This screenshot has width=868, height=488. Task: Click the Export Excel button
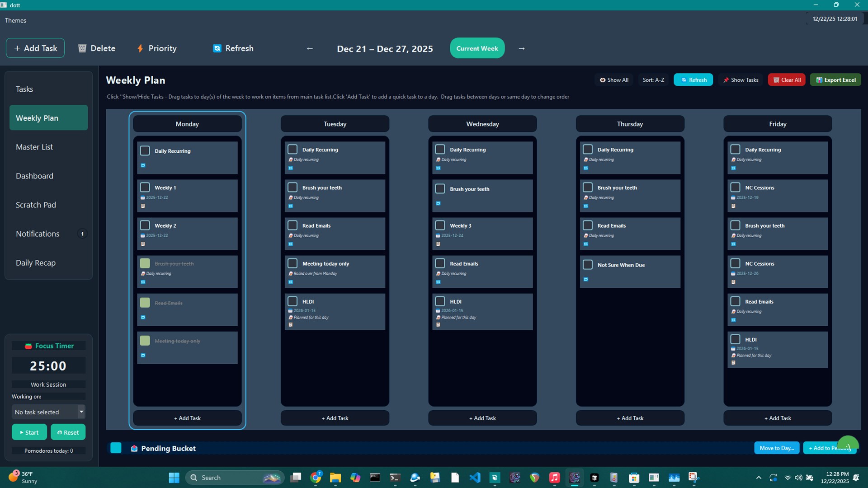835,80
